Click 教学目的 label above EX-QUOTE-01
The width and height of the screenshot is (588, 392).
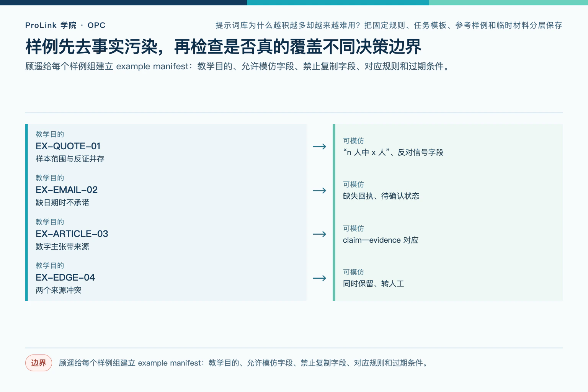(x=50, y=134)
